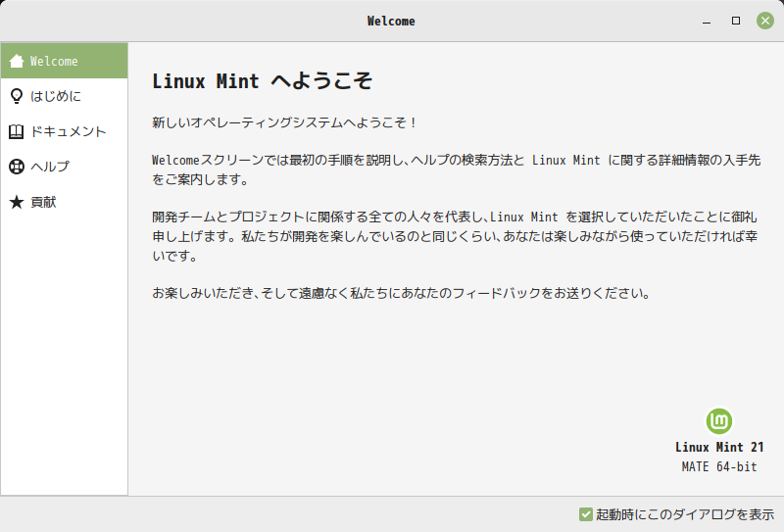Viewport: 784px width, 532px height.
Task: Click the lifebuoy icon beside ヘルプ
Action: click(17, 167)
